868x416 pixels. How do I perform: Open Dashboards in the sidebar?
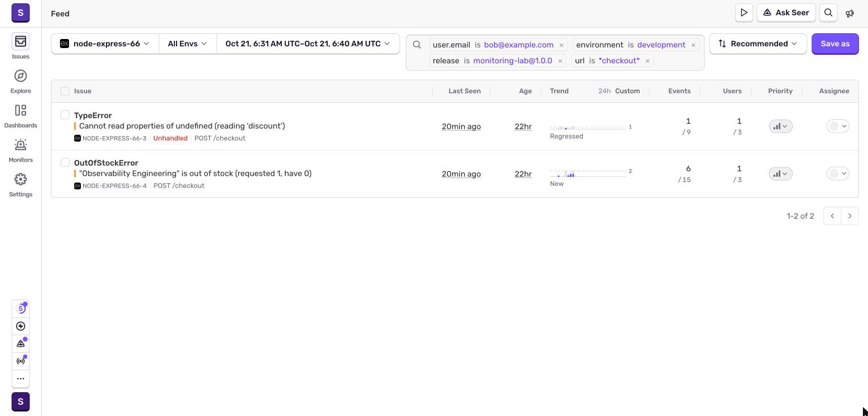pos(20,115)
